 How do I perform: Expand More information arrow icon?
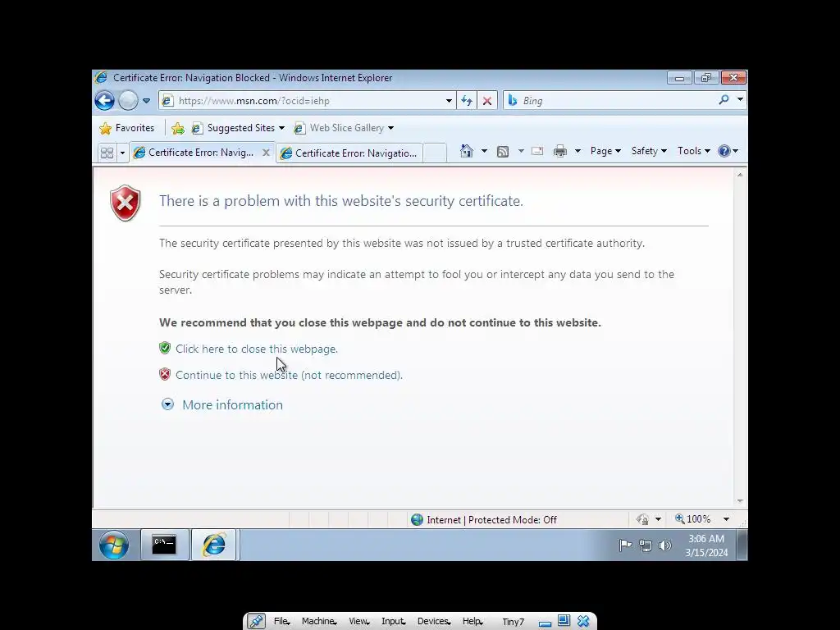tap(167, 404)
